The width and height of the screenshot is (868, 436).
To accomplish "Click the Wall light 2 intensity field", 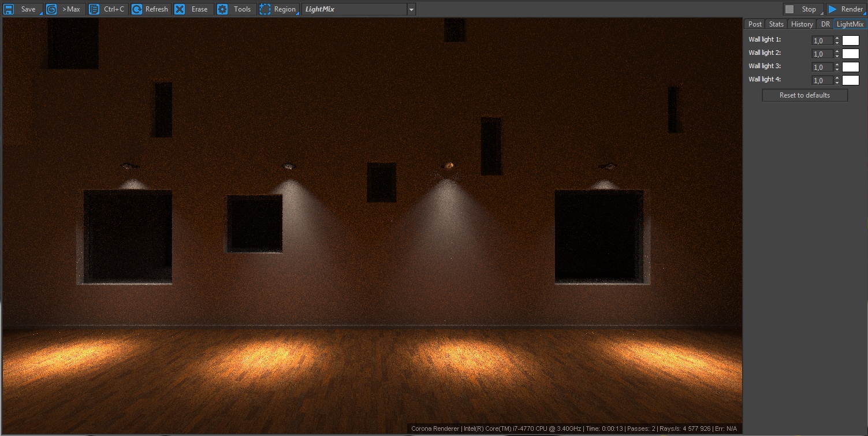I will pos(822,54).
